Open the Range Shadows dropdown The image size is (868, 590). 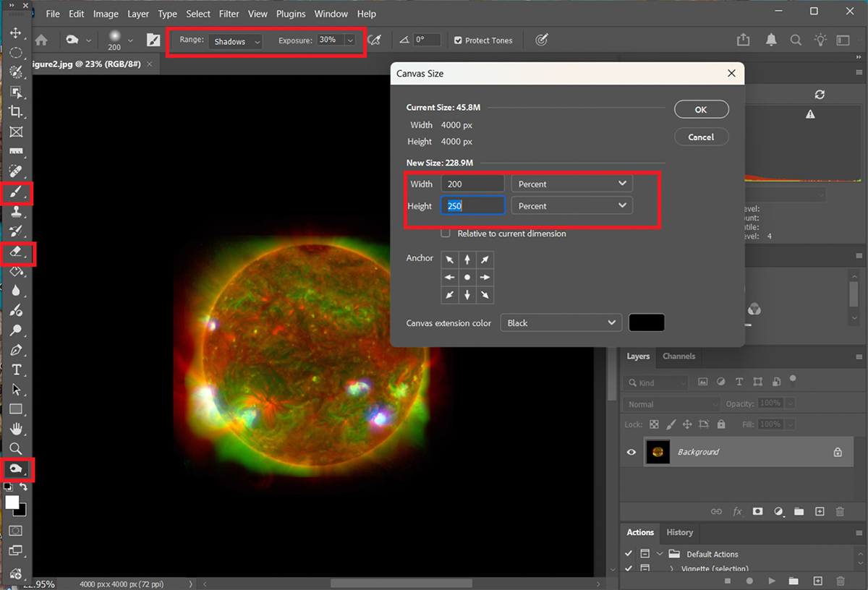click(236, 41)
